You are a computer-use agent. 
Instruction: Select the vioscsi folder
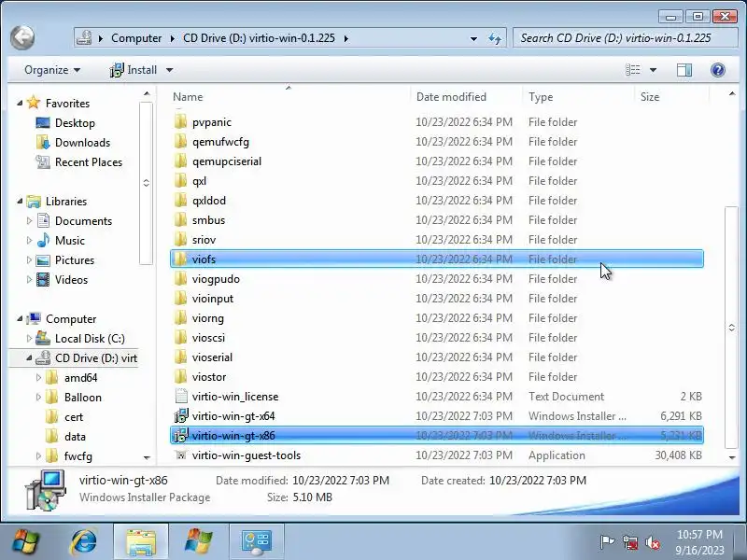pyautogui.click(x=208, y=337)
